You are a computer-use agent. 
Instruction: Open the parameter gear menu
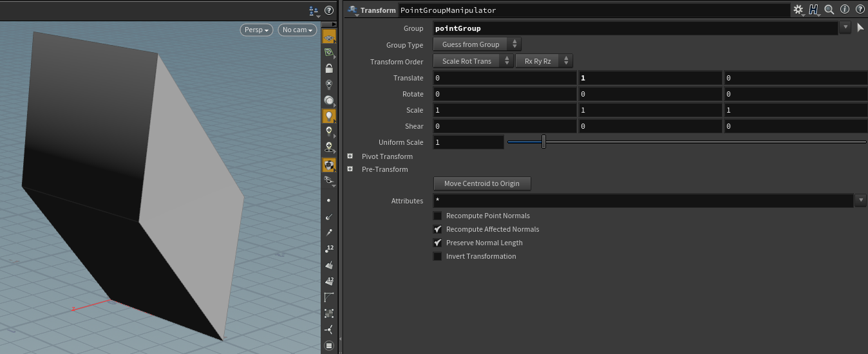pos(798,10)
